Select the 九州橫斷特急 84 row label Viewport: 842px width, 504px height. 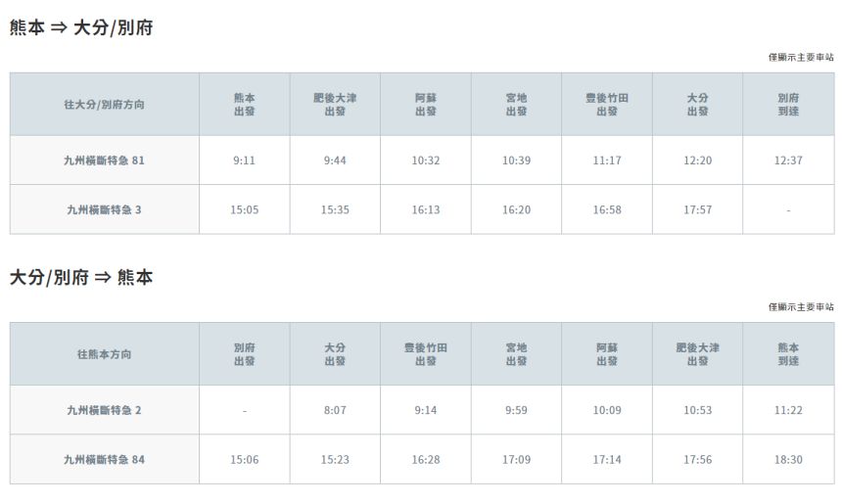click(104, 459)
